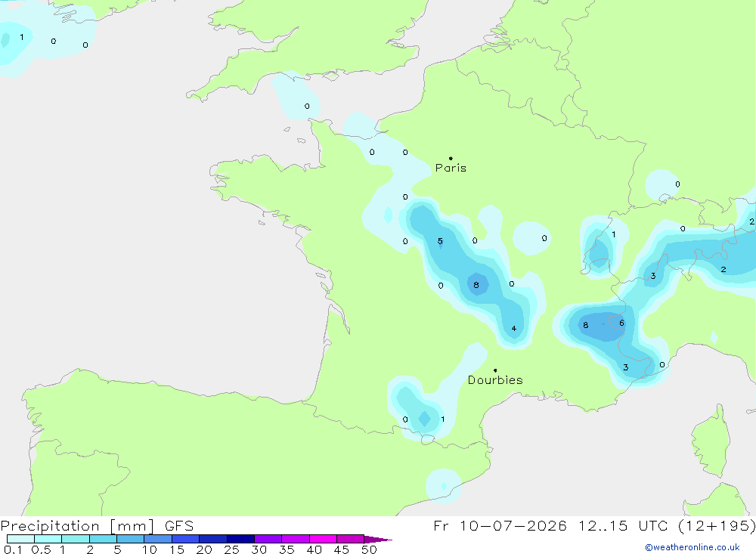This screenshot has width=756, height=554.
Task: Click the 8 mm value in central France
Action: (476, 285)
